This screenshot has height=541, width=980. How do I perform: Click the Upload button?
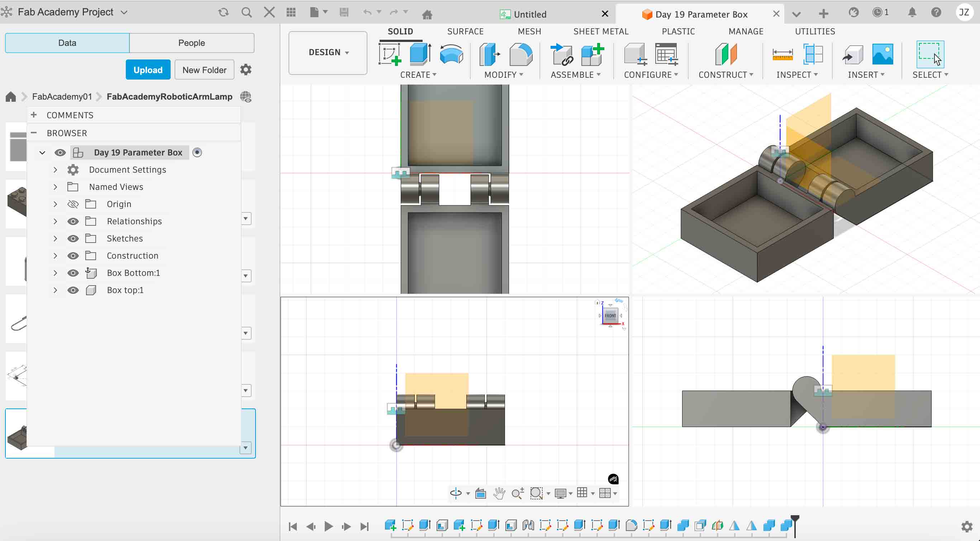pyautogui.click(x=148, y=70)
